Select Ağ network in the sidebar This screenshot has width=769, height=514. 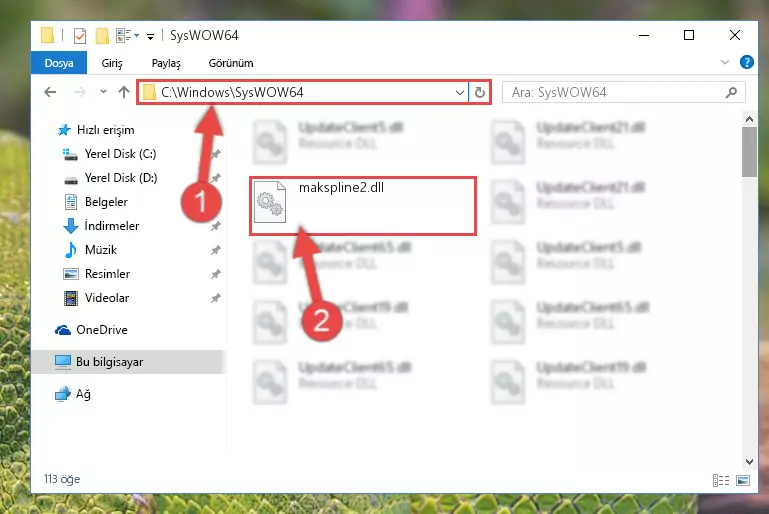click(83, 394)
